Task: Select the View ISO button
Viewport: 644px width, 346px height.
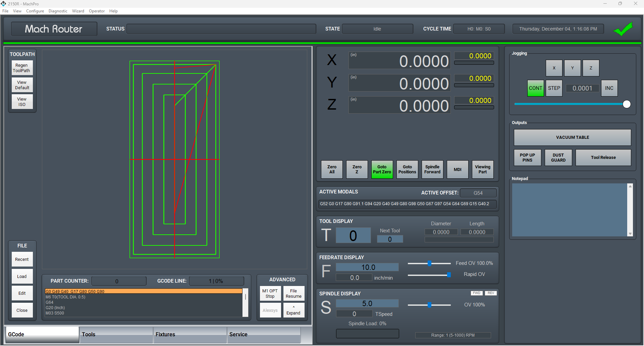Action: [x=22, y=102]
